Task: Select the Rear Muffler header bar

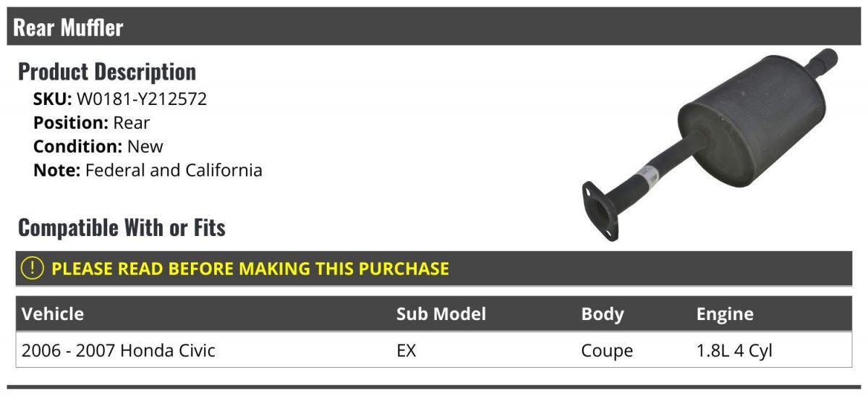Action: [x=434, y=28]
